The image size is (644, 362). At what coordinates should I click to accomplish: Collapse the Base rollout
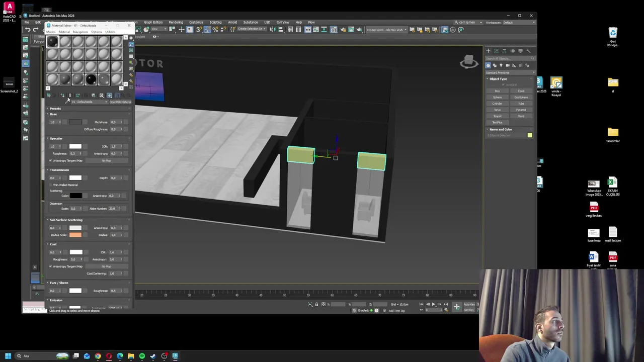(x=53, y=114)
